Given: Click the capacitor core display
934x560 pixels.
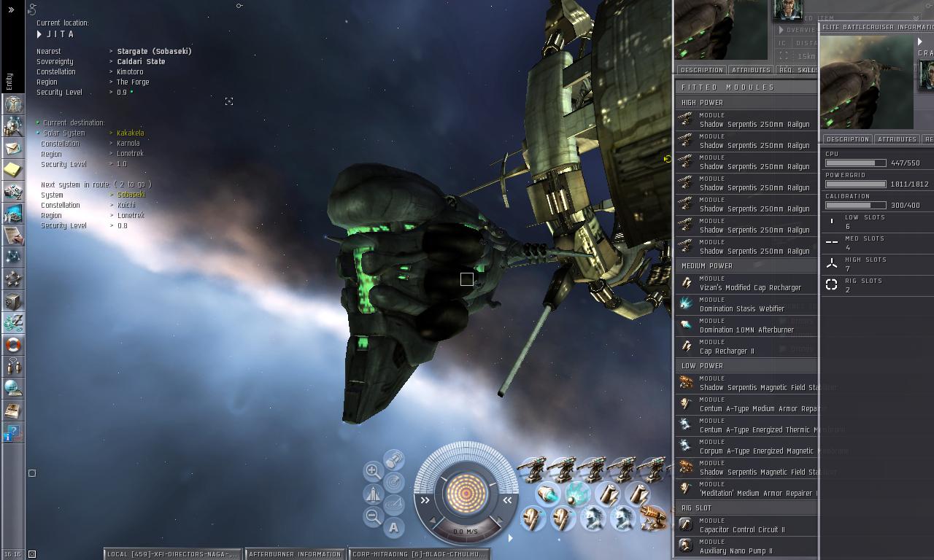Looking at the screenshot, I should [x=466, y=493].
